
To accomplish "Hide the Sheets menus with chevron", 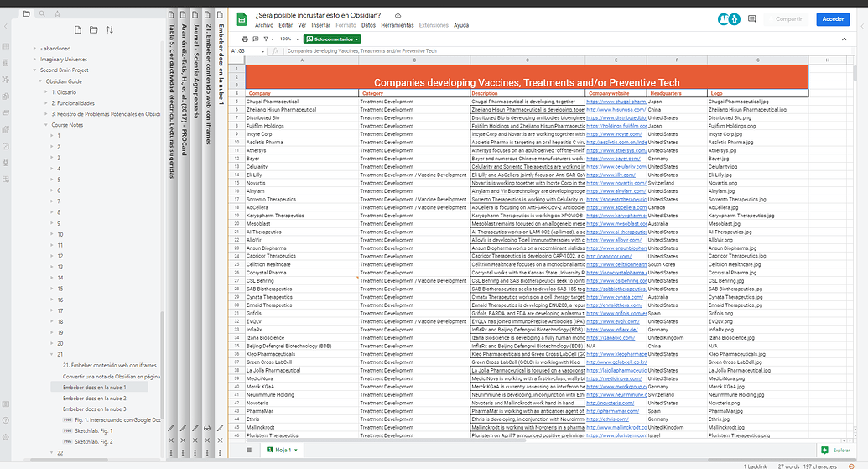I will (x=844, y=39).
